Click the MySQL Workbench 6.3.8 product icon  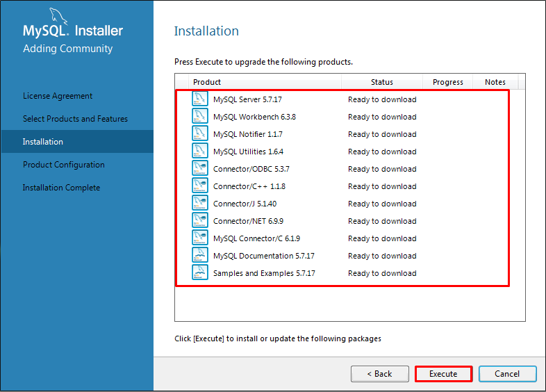pyautogui.click(x=200, y=116)
